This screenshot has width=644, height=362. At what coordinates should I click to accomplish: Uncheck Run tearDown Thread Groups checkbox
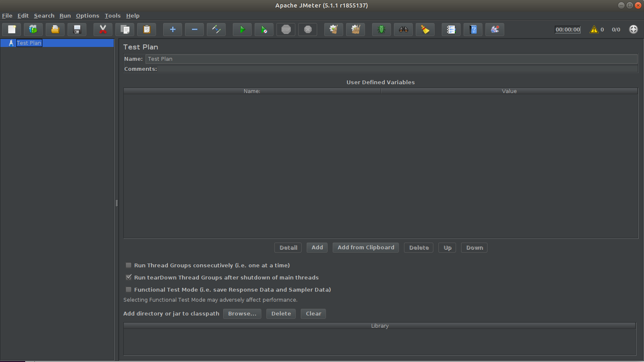click(x=129, y=277)
